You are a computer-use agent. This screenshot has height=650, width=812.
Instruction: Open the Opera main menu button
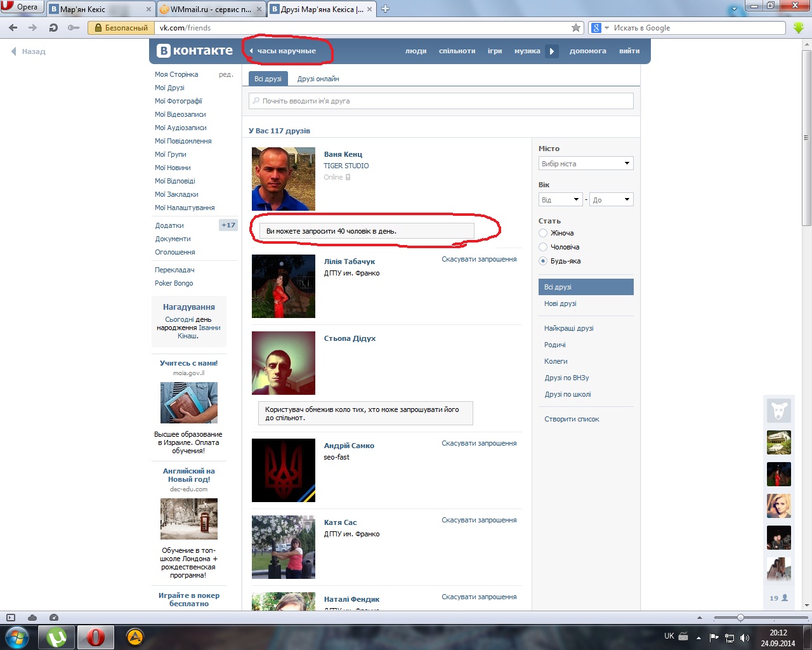click(x=22, y=7)
